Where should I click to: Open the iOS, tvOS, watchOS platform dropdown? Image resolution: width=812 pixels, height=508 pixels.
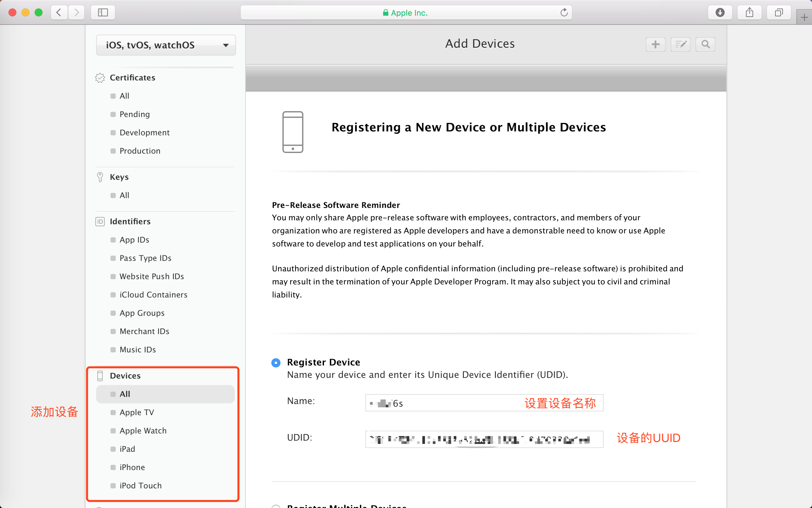tap(166, 45)
